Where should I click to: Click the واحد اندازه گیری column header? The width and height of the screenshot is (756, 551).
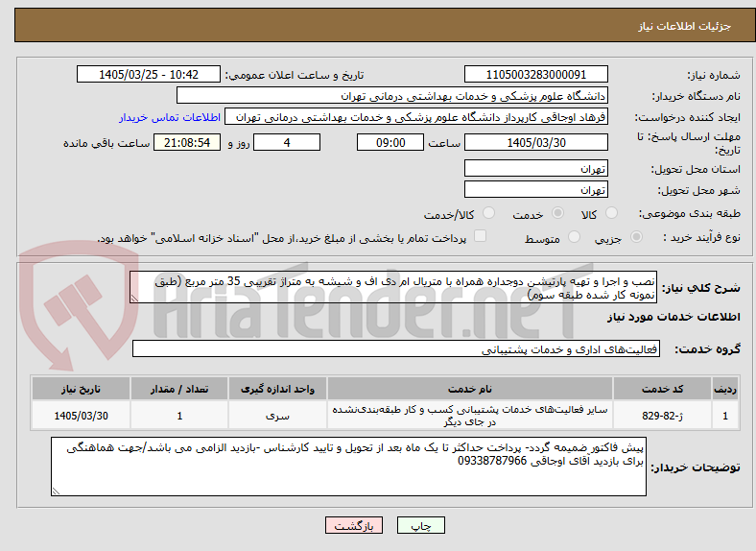tap(277, 389)
